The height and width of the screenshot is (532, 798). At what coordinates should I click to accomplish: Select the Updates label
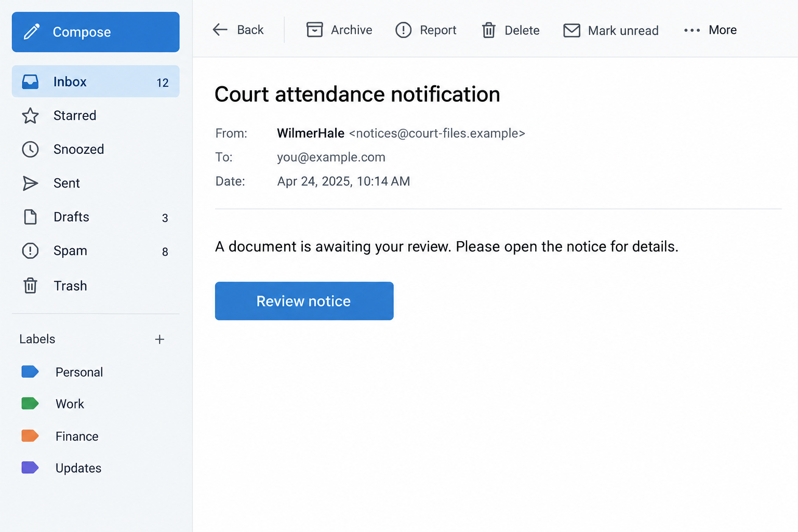[x=78, y=468]
